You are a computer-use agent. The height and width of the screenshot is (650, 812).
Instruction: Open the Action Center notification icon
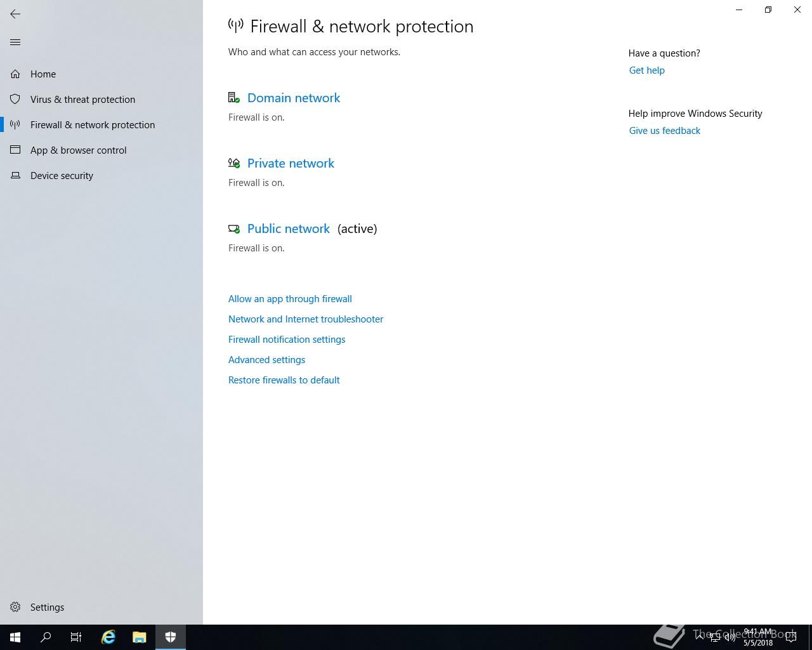tap(792, 637)
